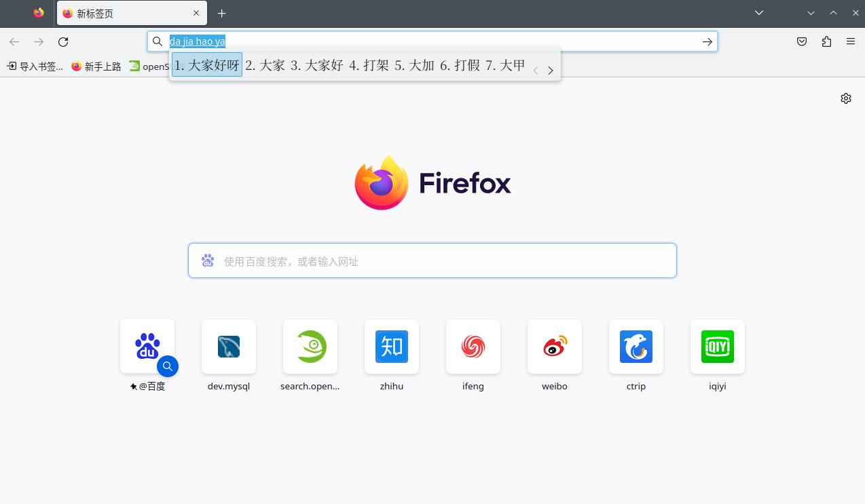Click the weibo label text
Screen dimensions: 865x504
point(555,387)
